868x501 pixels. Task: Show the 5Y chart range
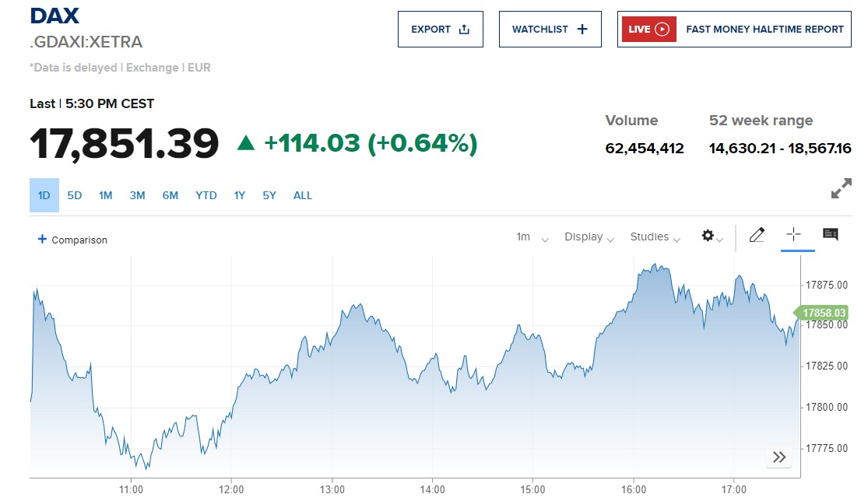pyautogui.click(x=269, y=195)
